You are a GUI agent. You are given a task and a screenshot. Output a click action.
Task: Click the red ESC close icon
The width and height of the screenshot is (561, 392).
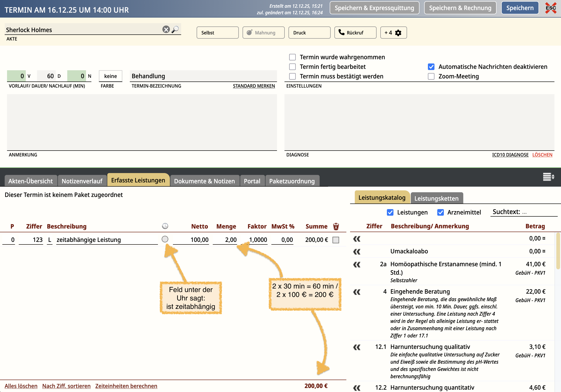[550, 8]
